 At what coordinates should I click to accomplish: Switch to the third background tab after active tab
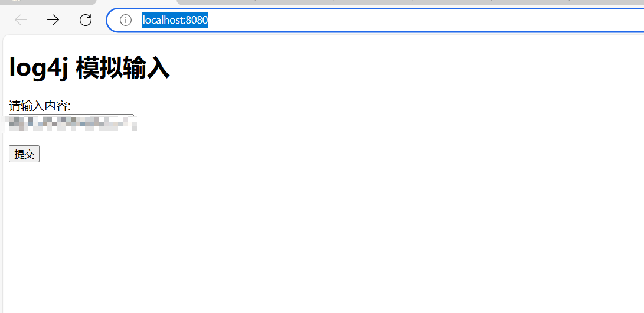click(x=373, y=2)
